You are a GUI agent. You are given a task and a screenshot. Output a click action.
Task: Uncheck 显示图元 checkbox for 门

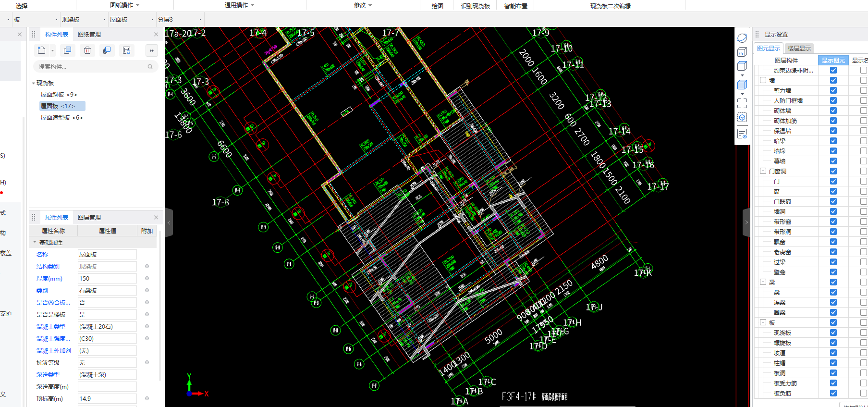tap(833, 181)
